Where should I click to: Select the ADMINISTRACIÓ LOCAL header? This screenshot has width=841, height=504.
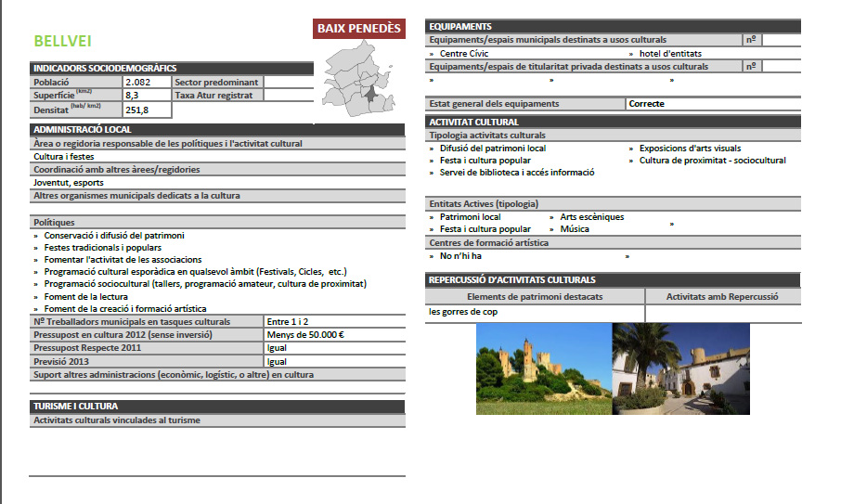tap(217, 129)
